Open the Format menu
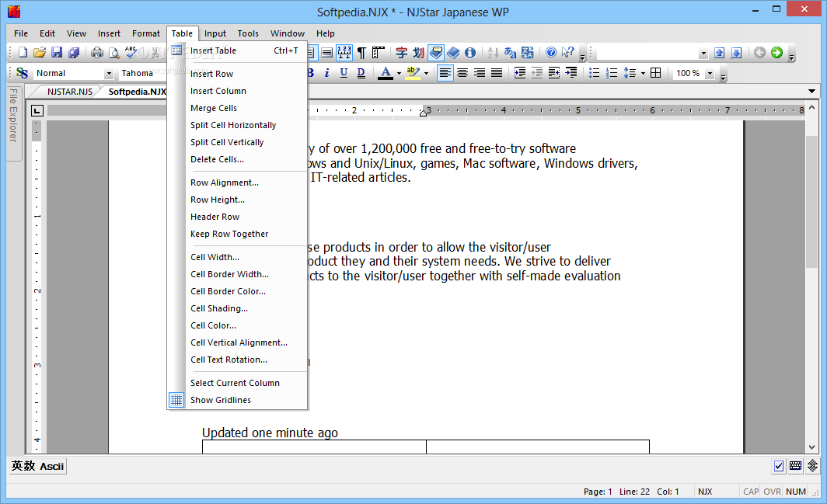Viewport: 827px width, 504px height. (x=146, y=33)
